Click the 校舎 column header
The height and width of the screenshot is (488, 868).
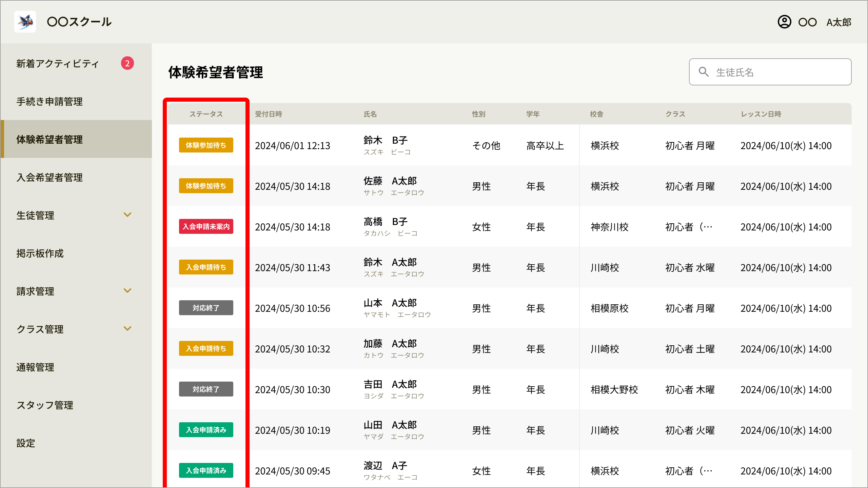[x=597, y=114]
